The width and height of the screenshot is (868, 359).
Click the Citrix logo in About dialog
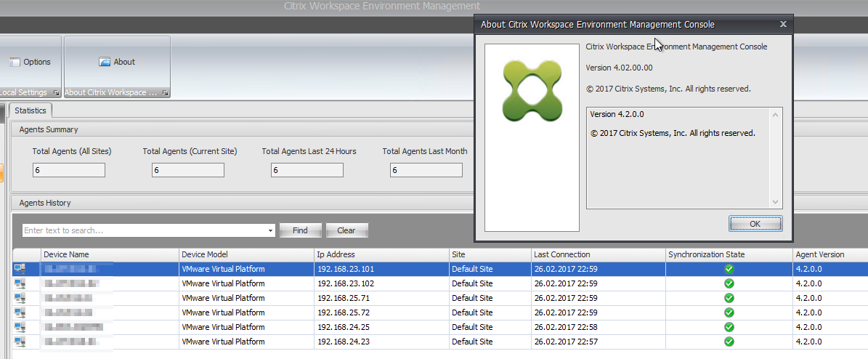pyautogui.click(x=532, y=92)
